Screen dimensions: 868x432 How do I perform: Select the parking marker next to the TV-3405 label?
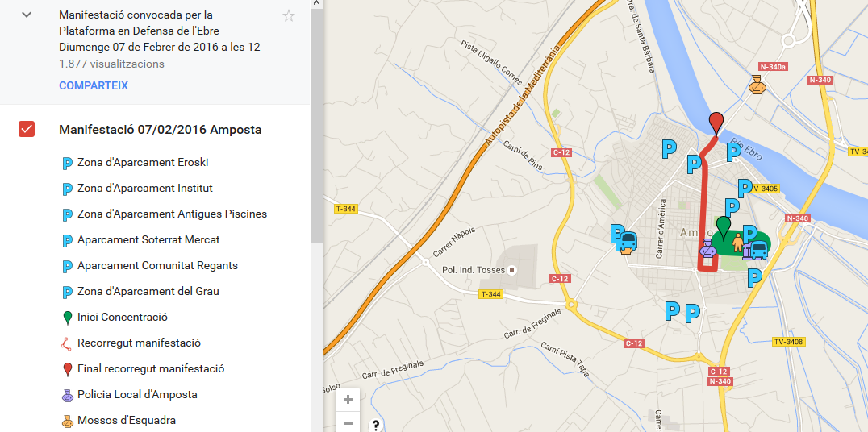click(745, 188)
